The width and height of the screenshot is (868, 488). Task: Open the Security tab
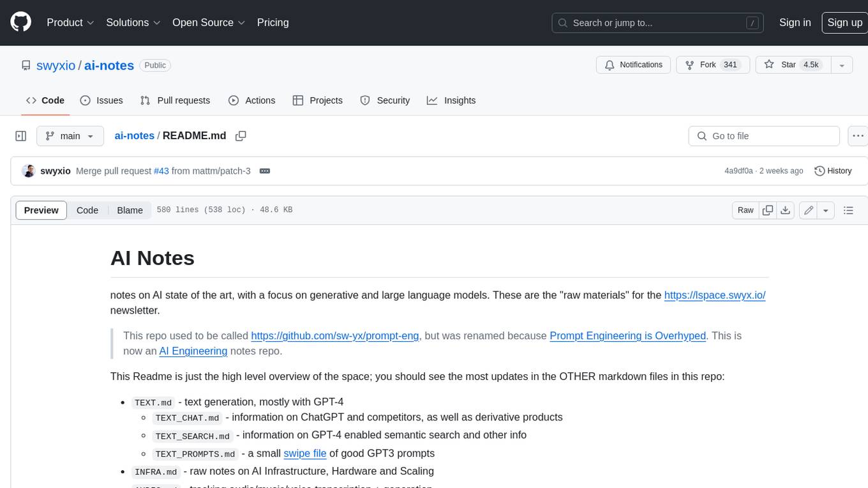(x=385, y=100)
